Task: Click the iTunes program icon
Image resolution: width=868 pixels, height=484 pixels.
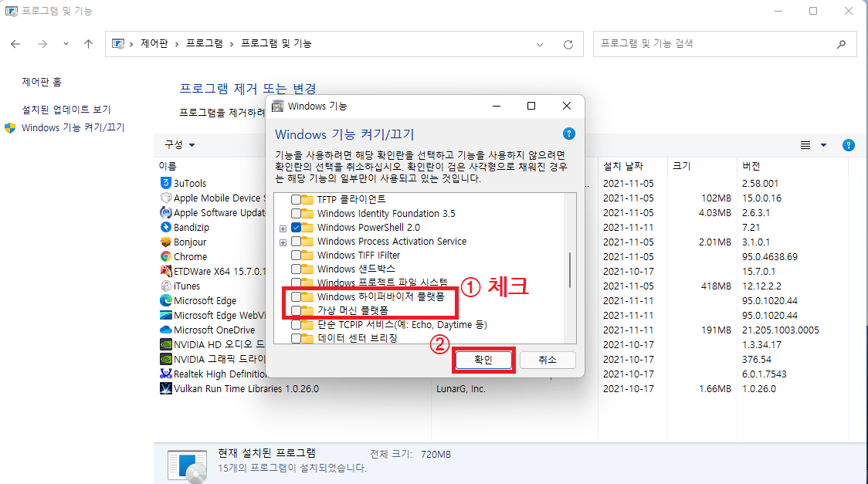Action: (x=165, y=286)
